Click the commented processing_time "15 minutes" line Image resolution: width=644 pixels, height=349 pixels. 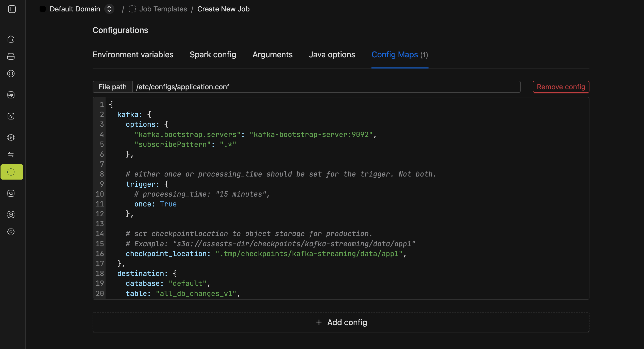[x=202, y=194]
